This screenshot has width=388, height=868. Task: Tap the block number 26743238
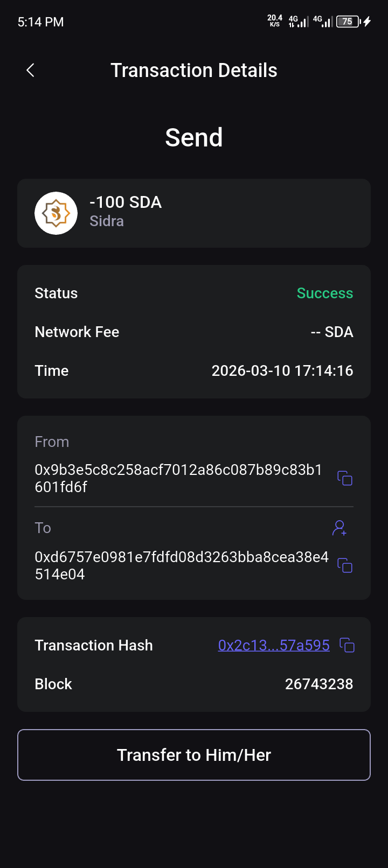click(x=319, y=684)
